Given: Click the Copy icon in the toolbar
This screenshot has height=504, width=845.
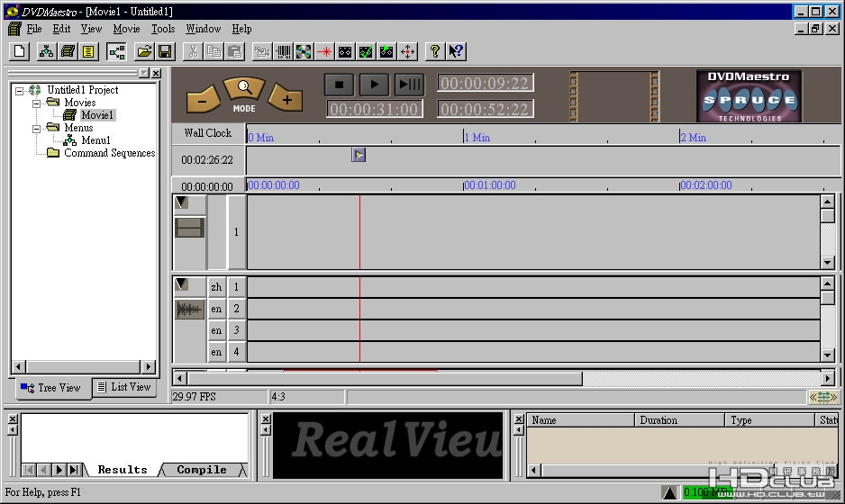Looking at the screenshot, I should click(x=214, y=51).
